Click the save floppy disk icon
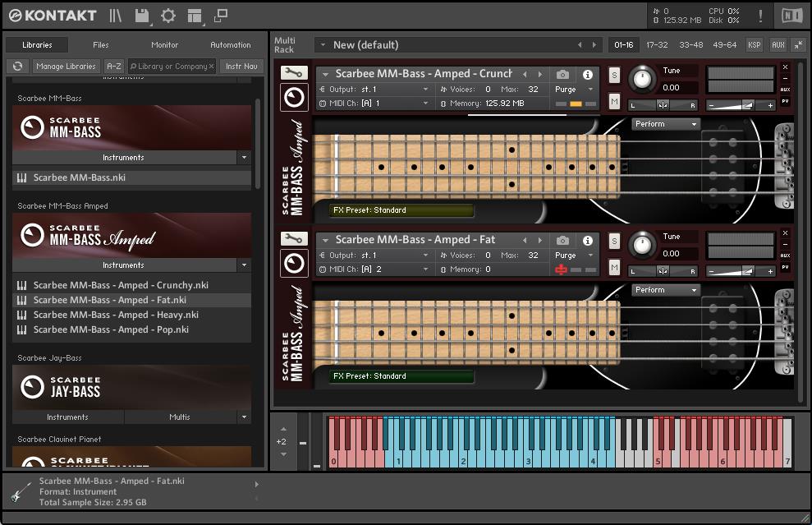This screenshot has width=812, height=525. point(142,16)
